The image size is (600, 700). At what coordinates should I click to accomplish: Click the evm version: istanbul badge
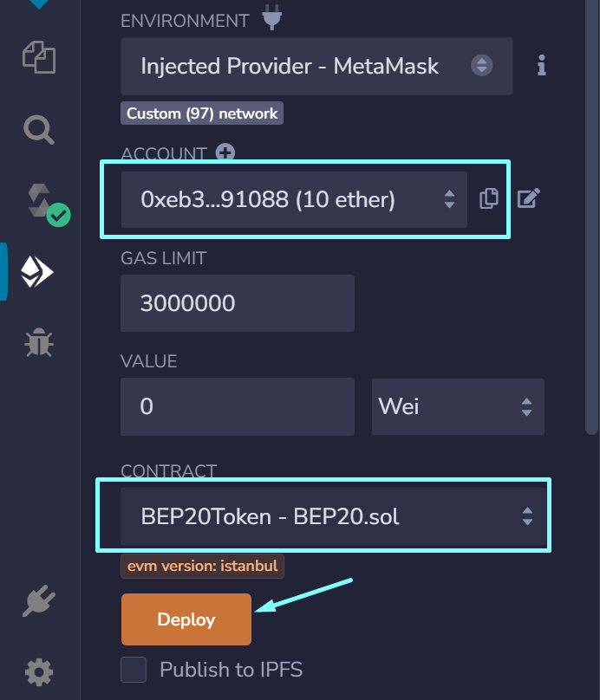point(202,566)
